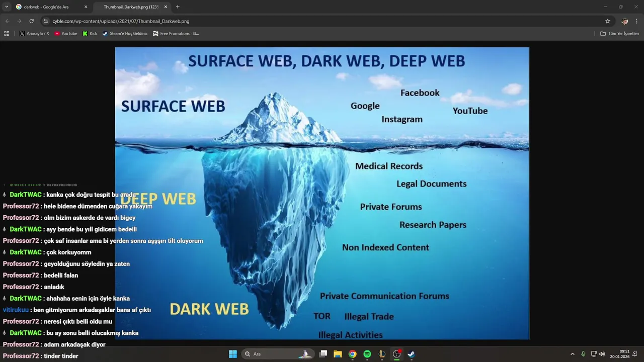Open the Chrome three-dot menu

(637, 21)
